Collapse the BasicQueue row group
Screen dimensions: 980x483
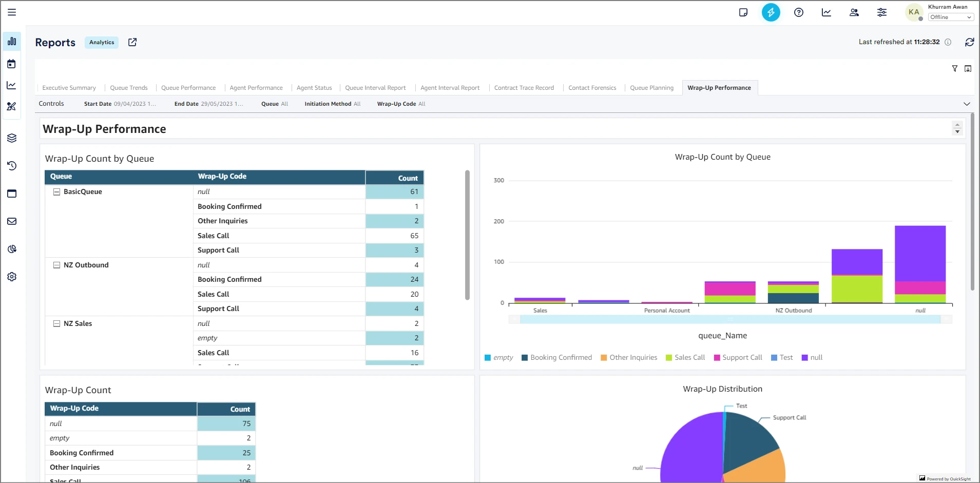pyautogui.click(x=57, y=192)
